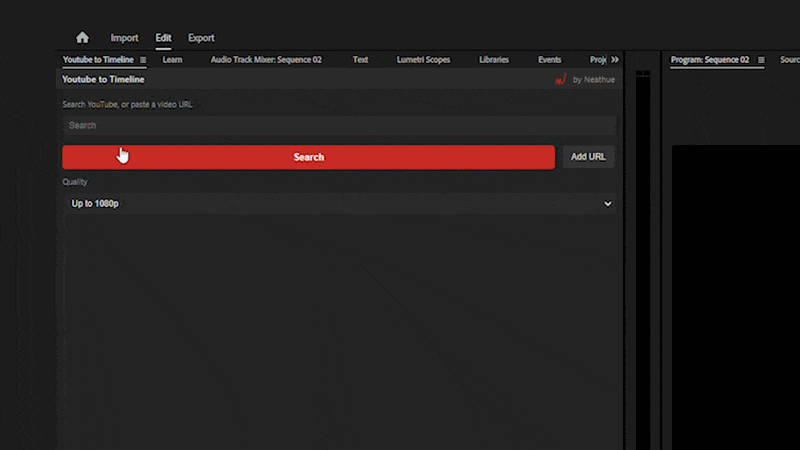Switch to the Edit workspace tab
The width and height of the screenshot is (800, 450).
163,38
